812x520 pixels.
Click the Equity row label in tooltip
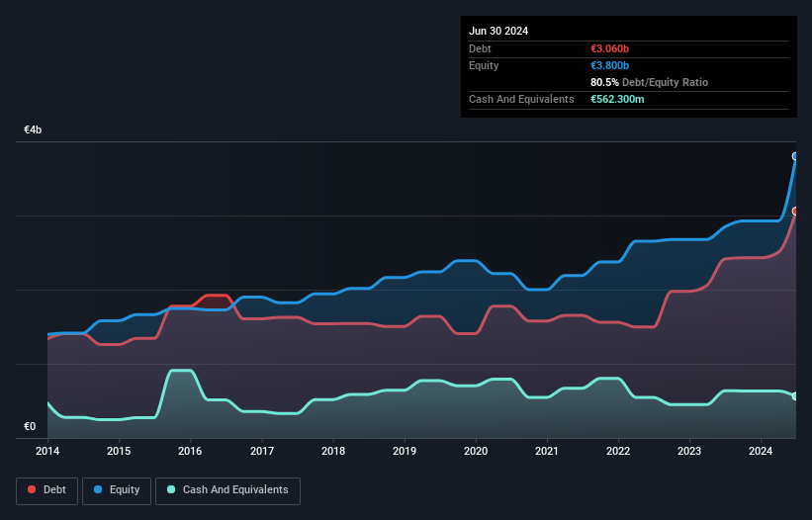(484, 65)
